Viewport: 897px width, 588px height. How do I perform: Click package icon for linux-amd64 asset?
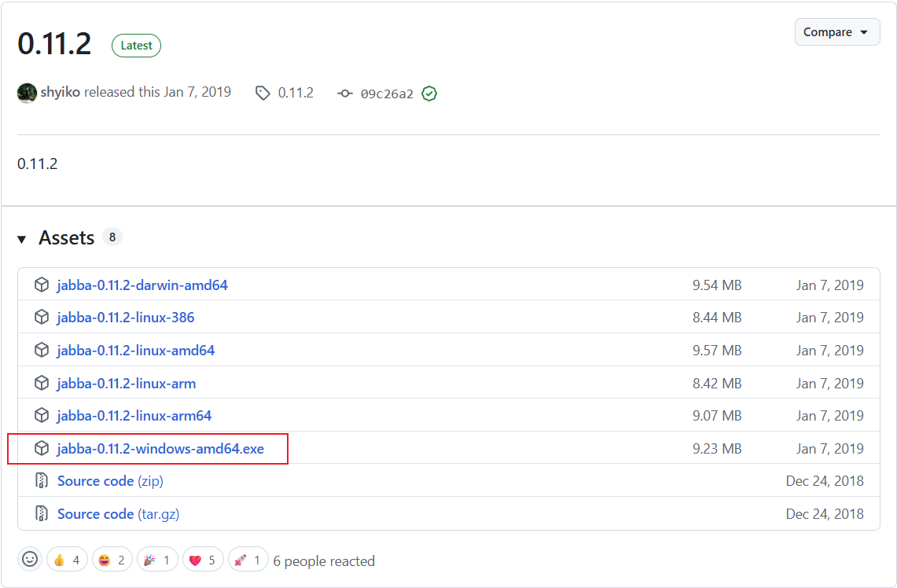click(x=42, y=350)
